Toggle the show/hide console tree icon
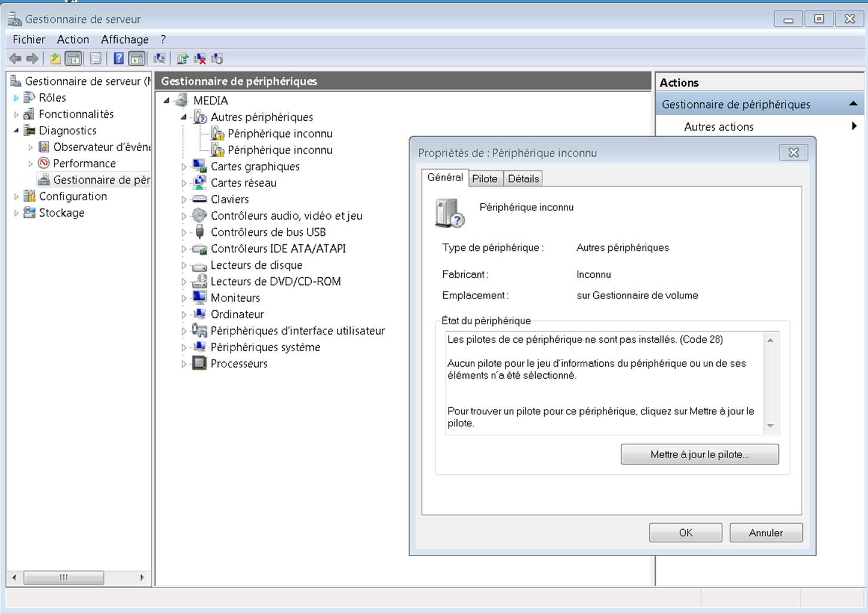868x614 pixels. click(73, 59)
